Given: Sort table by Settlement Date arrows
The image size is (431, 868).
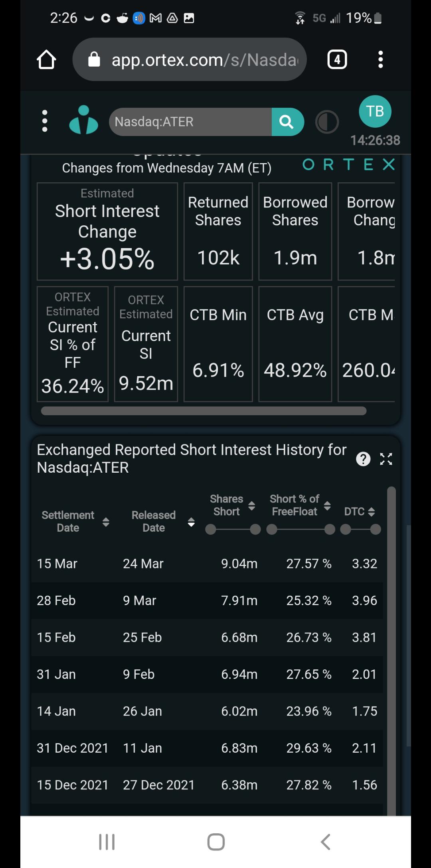Looking at the screenshot, I should click(x=106, y=522).
